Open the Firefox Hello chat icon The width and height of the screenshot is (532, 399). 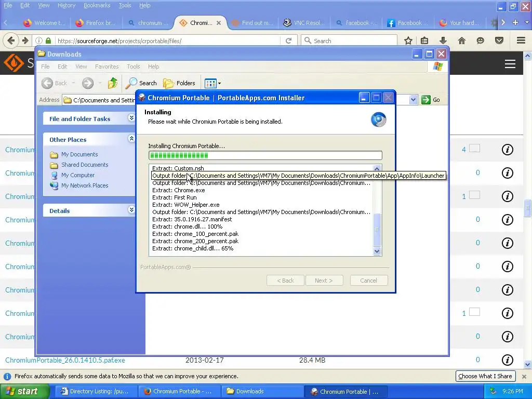[480, 41]
